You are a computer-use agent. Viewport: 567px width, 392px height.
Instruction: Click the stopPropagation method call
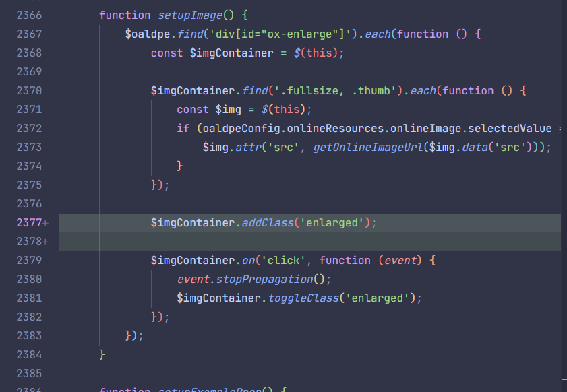click(264, 280)
